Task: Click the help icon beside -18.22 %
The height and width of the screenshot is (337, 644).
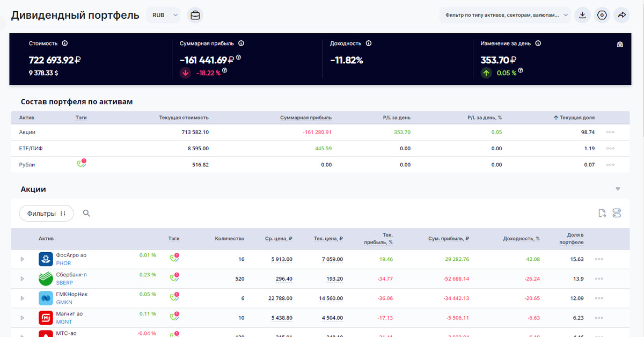Action: click(224, 70)
